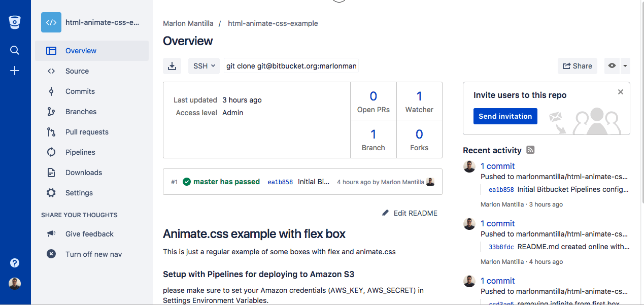This screenshot has width=644, height=305.
Task: Click 'Animate.css example with flex box' heading
Action: point(254,234)
